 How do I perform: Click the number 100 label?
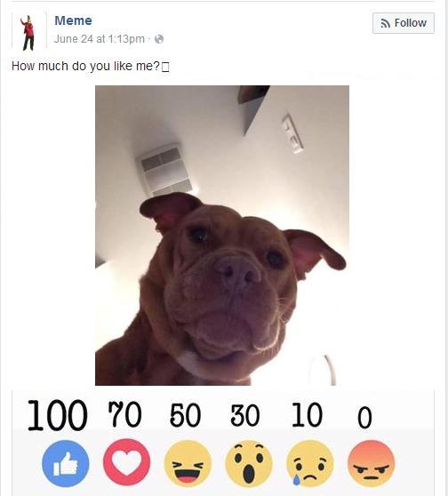click(x=58, y=415)
